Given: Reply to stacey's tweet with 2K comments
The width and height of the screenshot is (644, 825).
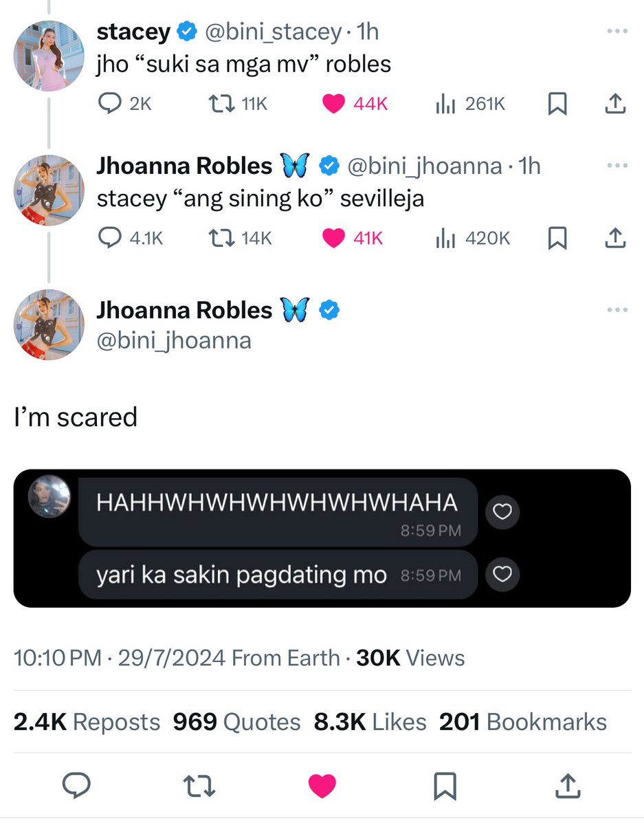Looking at the screenshot, I should tap(125, 103).
